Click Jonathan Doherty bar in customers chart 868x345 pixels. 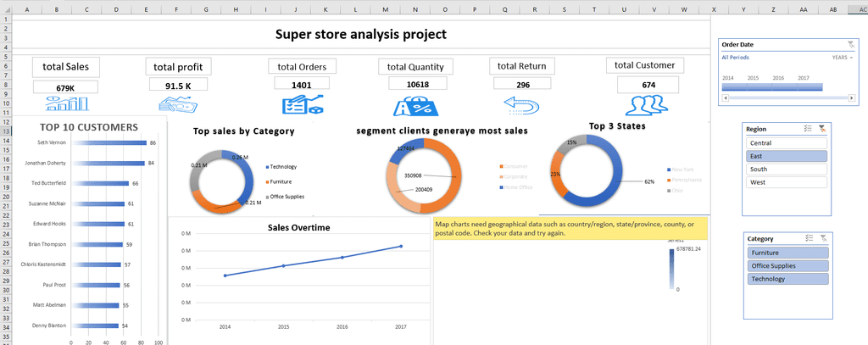point(108,164)
